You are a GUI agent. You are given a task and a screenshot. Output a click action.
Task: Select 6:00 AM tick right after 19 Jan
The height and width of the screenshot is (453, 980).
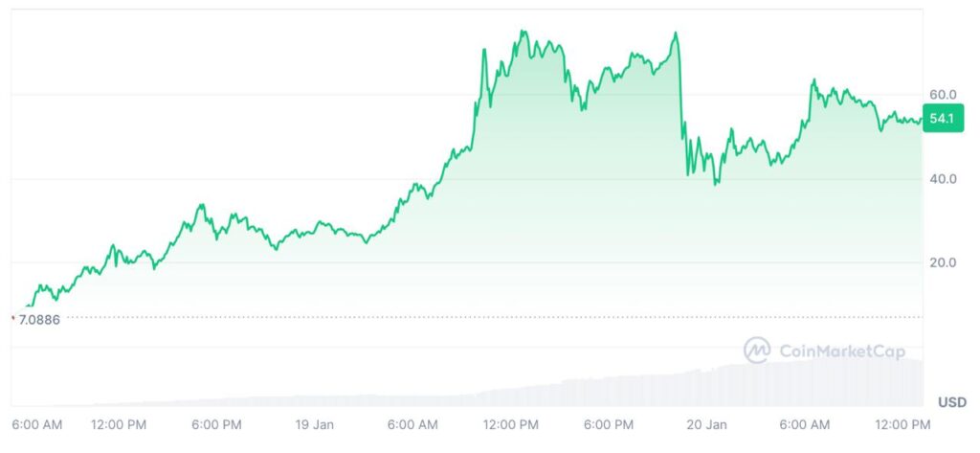click(412, 424)
